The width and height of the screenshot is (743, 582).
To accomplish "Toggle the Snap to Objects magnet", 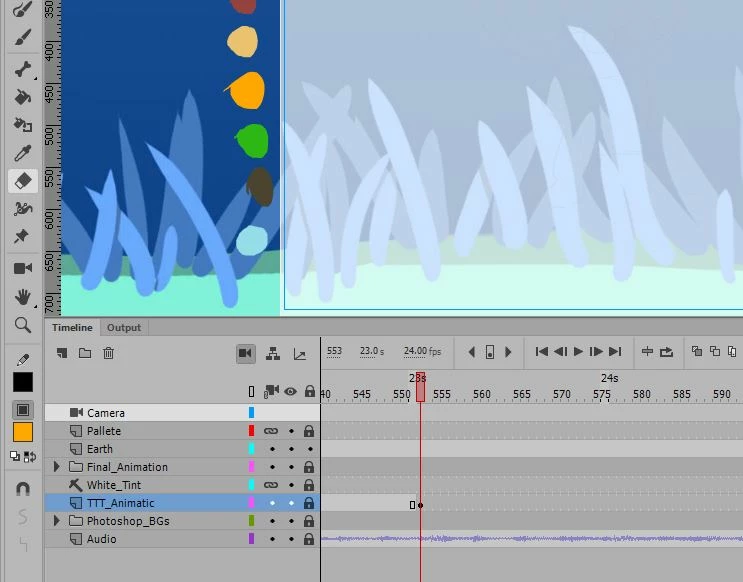I will (23, 489).
